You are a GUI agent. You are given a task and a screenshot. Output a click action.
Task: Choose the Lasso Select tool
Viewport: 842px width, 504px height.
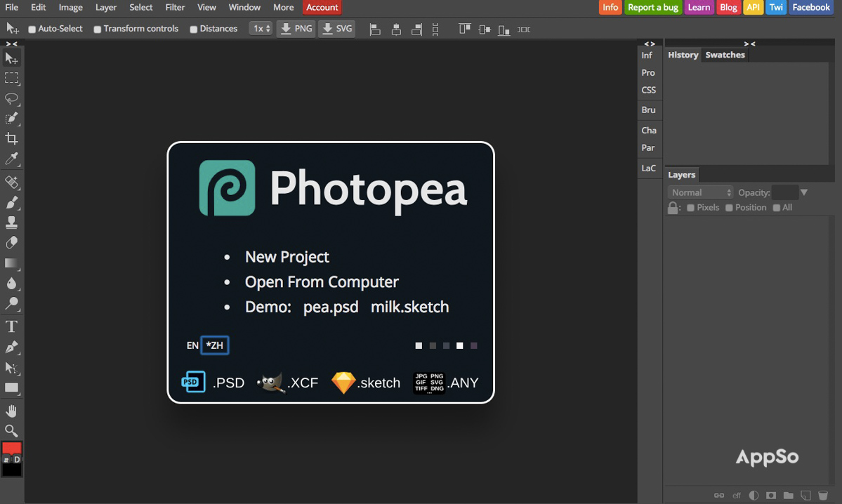11,98
